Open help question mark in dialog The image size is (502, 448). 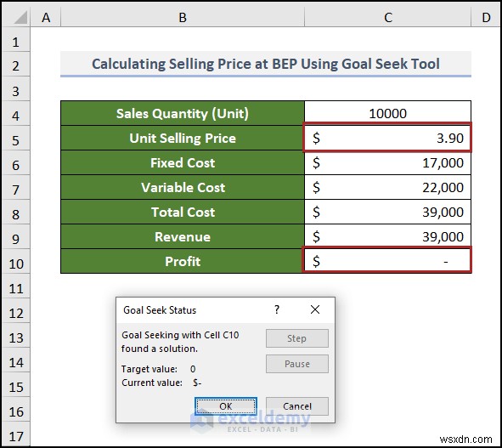tap(277, 309)
